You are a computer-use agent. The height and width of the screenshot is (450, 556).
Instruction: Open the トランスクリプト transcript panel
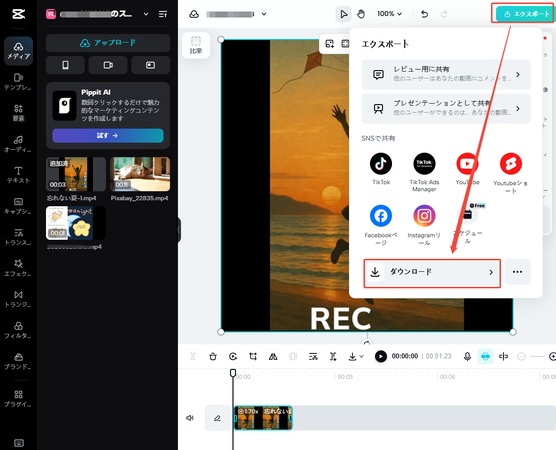[x=18, y=237]
